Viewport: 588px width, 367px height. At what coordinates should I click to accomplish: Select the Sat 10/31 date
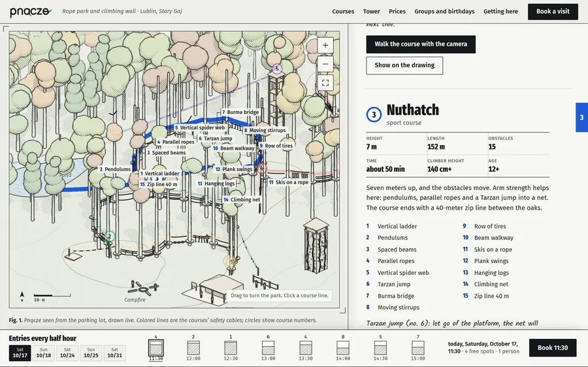pos(114,353)
